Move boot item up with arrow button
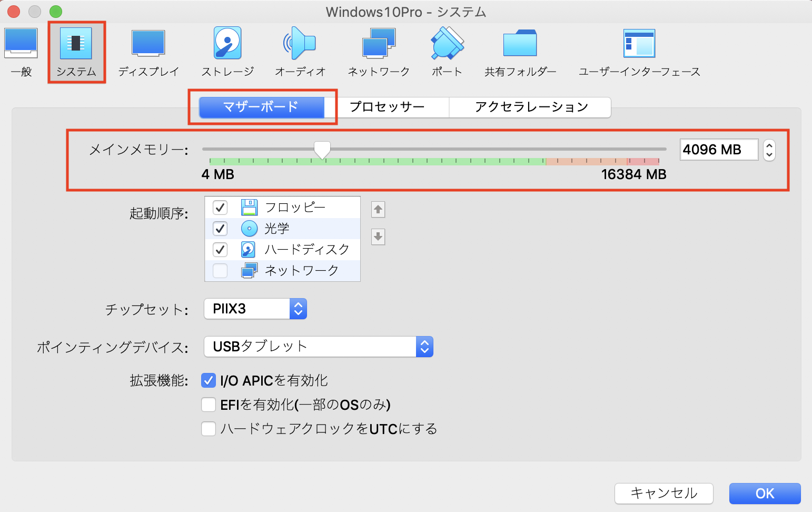Screen dimensions: 812x512 click(378, 210)
